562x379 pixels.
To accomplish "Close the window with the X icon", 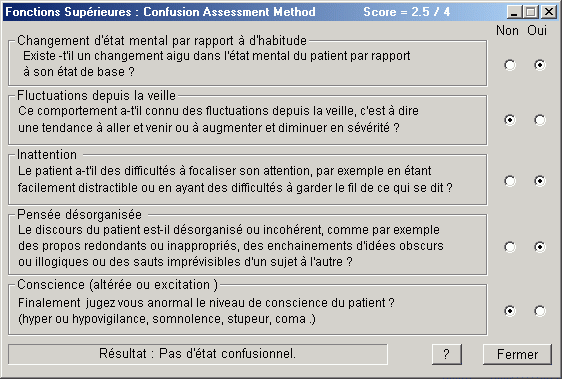I will pyautogui.click(x=549, y=12).
